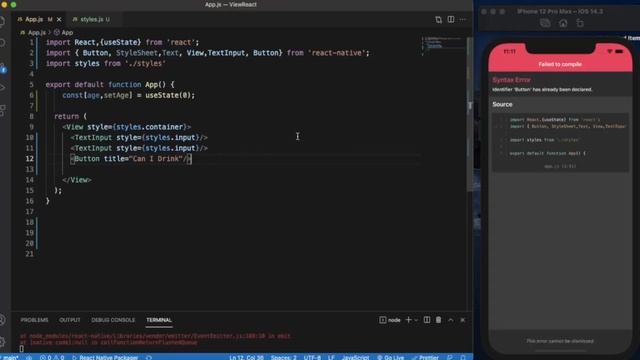Image resolution: width=640 pixels, height=360 pixels.
Task: Split the editor to the right
Action: 451,19
